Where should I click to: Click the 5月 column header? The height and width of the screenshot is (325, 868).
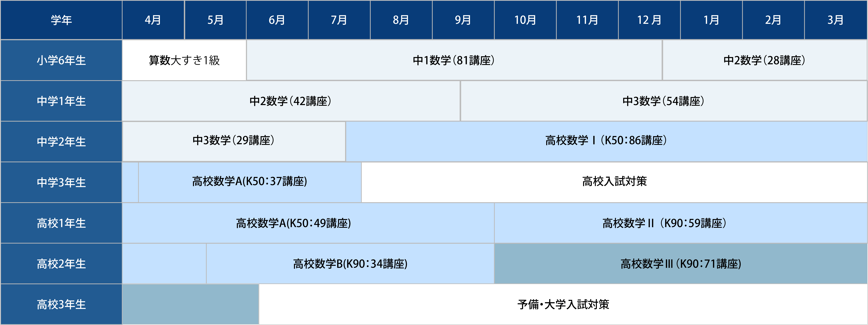pos(215,20)
